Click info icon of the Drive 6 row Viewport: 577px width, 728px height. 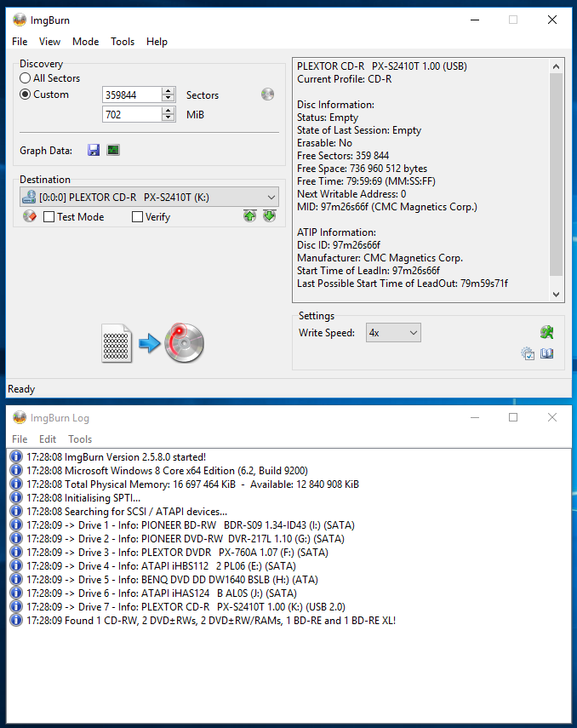(x=16, y=593)
